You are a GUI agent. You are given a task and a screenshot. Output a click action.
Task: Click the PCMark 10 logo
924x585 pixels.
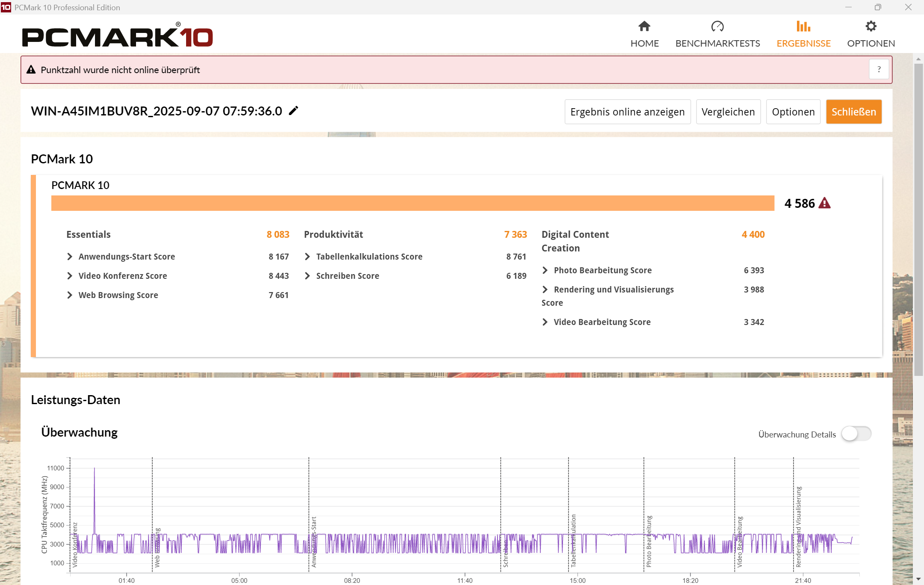coord(118,35)
